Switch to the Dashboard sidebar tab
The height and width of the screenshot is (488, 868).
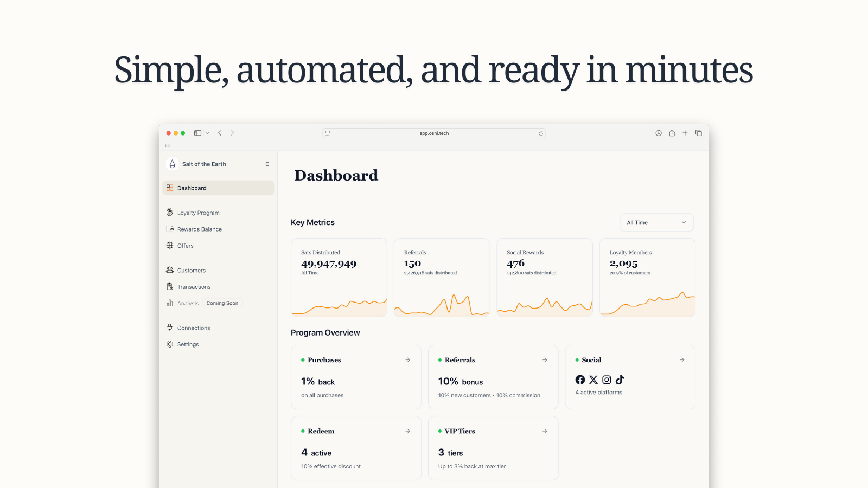pyautogui.click(x=192, y=188)
